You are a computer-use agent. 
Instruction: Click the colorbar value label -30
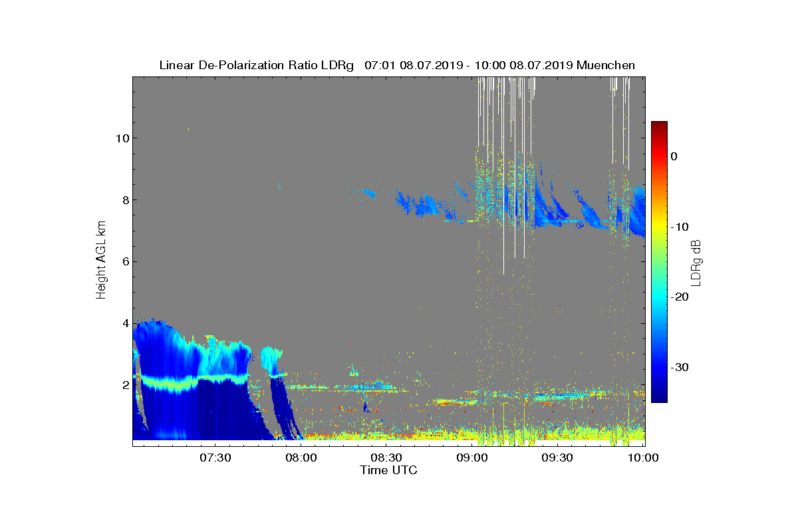click(x=679, y=368)
